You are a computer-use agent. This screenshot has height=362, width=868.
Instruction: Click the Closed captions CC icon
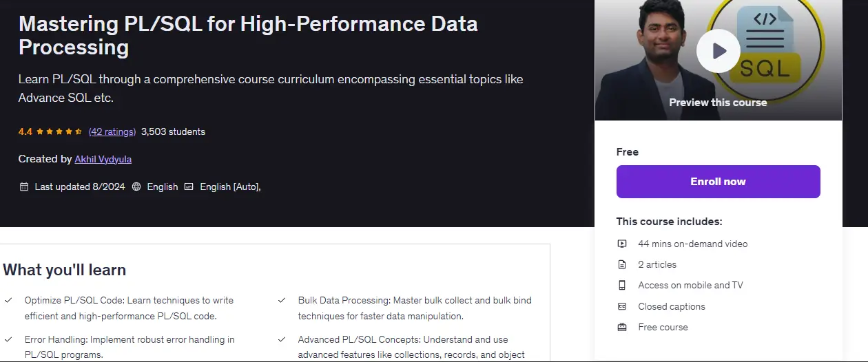622,306
